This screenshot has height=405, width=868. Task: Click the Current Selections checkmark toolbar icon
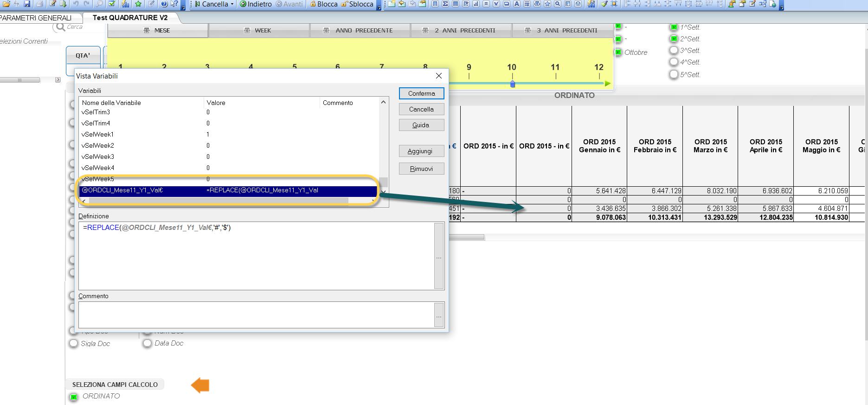coord(112,4)
